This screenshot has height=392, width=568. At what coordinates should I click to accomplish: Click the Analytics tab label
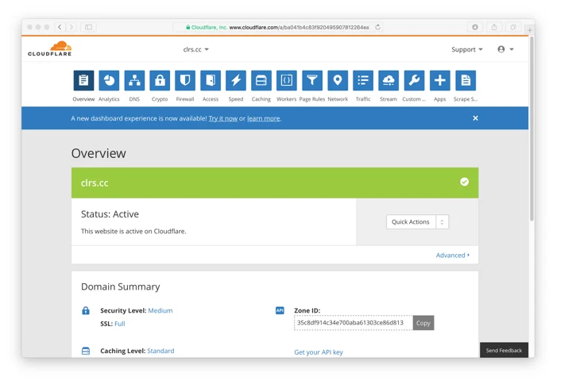(x=109, y=99)
